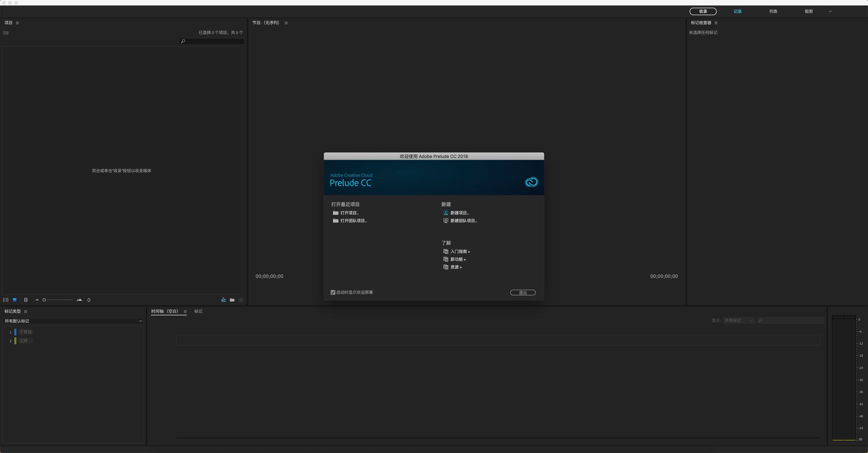
Task: Click the 收录 (Ingest) button
Action: (703, 11)
